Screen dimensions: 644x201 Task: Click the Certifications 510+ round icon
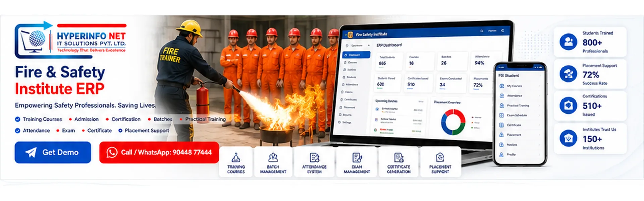(x=568, y=106)
